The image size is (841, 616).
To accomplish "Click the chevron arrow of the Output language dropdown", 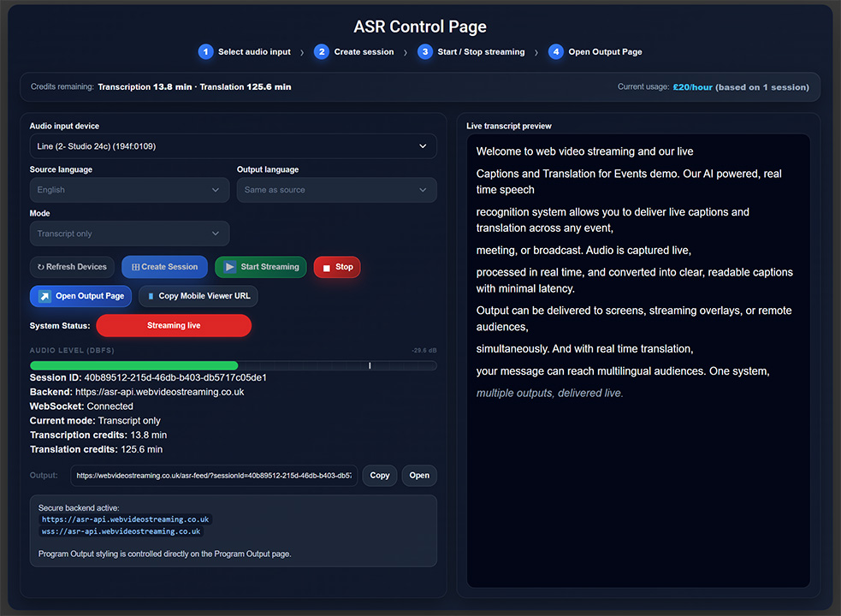I will 423,190.
